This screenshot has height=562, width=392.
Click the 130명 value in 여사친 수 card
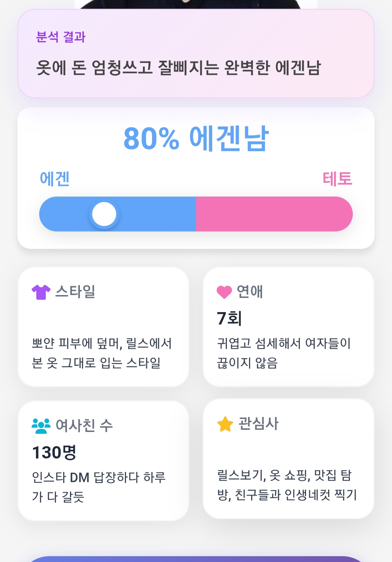54,452
